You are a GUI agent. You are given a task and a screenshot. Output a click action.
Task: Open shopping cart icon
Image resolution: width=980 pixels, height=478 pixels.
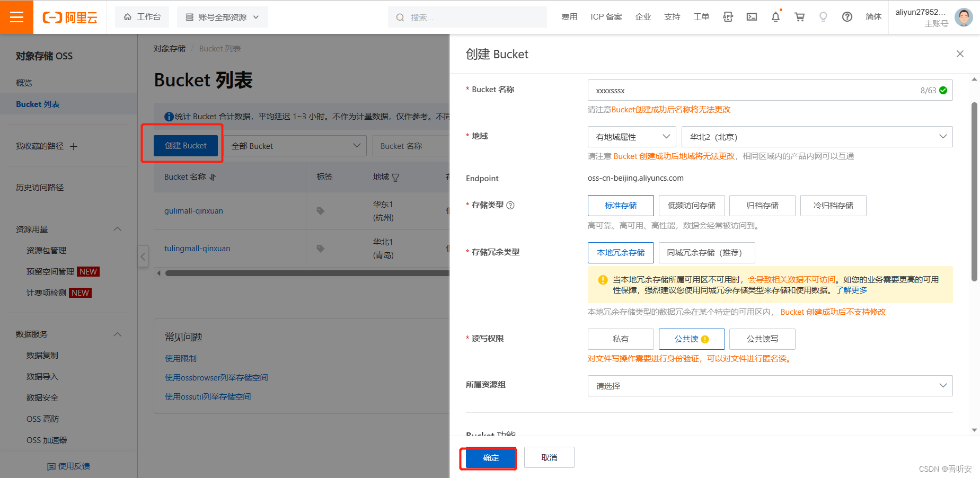[x=799, y=17]
